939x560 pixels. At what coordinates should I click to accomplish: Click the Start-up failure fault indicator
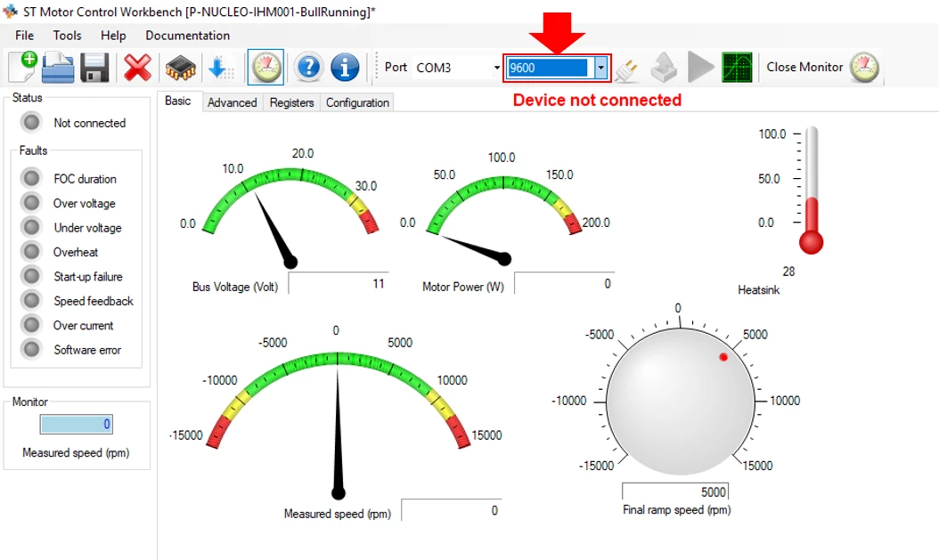(x=31, y=275)
